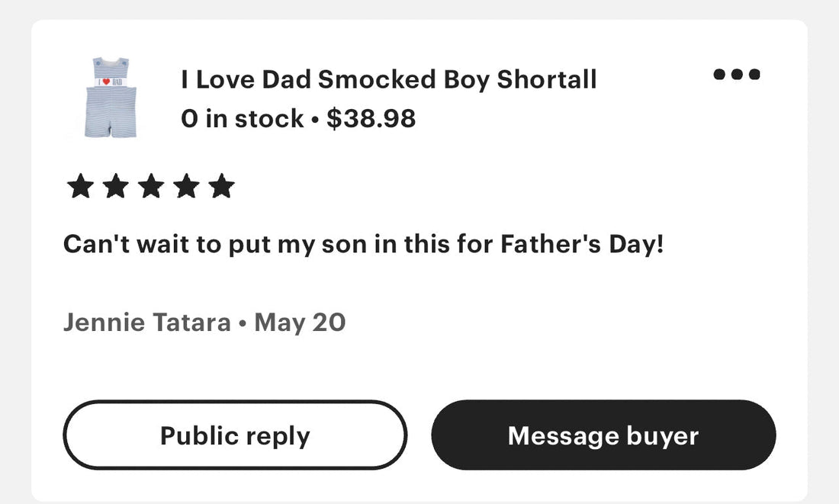Click the gray background above the card
The image size is (839, 504).
tap(419, 9)
